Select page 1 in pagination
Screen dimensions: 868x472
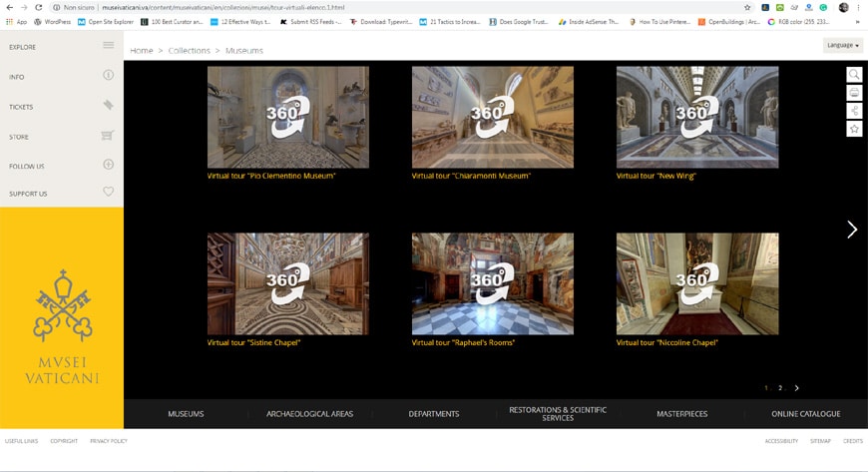pyautogui.click(x=766, y=388)
